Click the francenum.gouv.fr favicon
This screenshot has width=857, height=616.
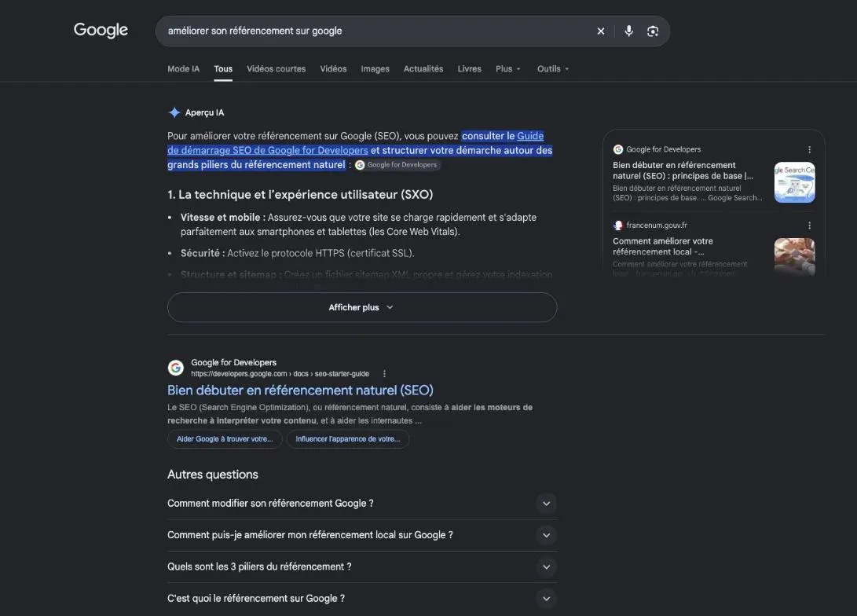[618, 225]
